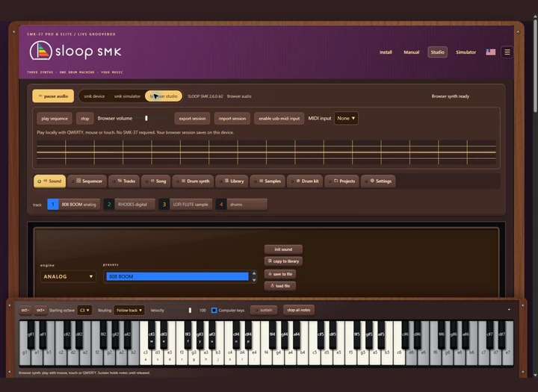Image resolution: width=538 pixels, height=392 pixels.
Task: Select track number 4 badge
Action: click(221, 205)
